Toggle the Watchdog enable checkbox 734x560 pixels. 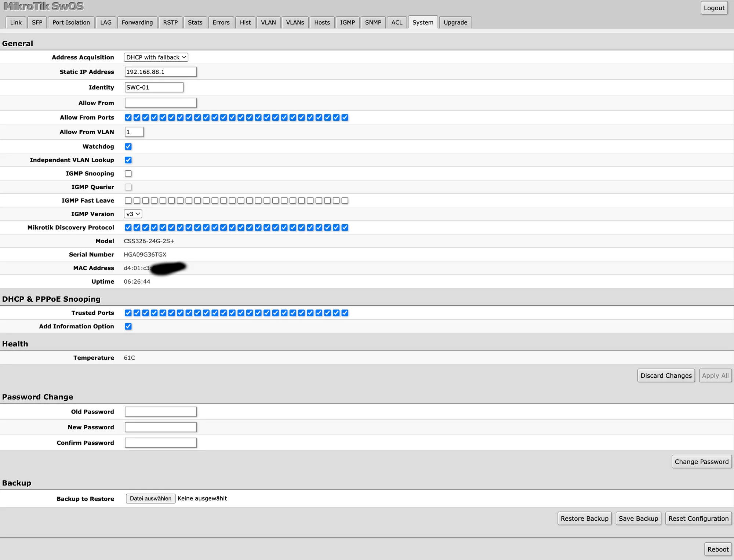(128, 146)
